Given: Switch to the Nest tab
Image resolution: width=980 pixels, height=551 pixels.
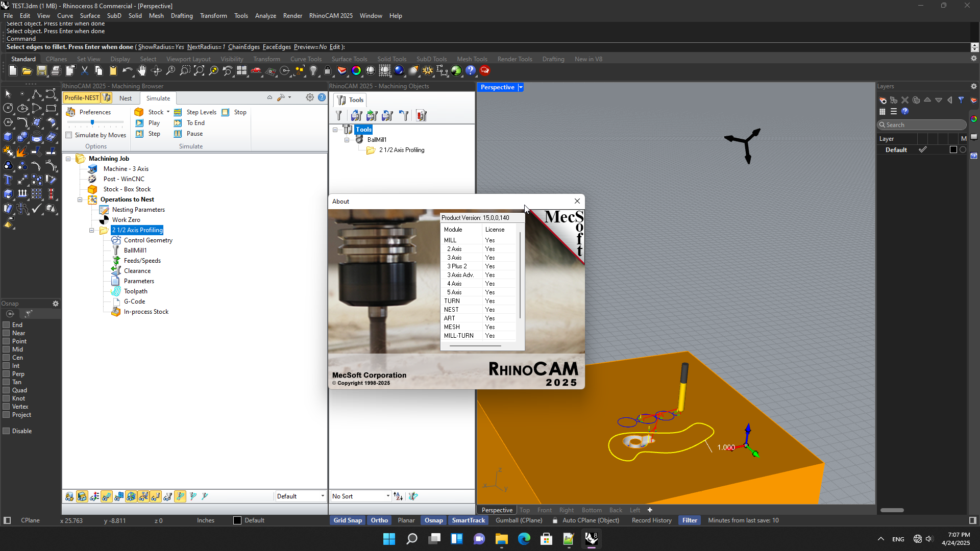Looking at the screenshot, I should click(x=126, y=98).
